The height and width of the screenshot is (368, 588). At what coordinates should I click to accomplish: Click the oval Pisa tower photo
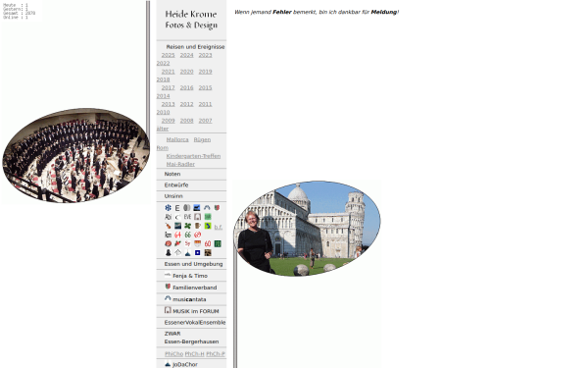[x=307, y=229]
